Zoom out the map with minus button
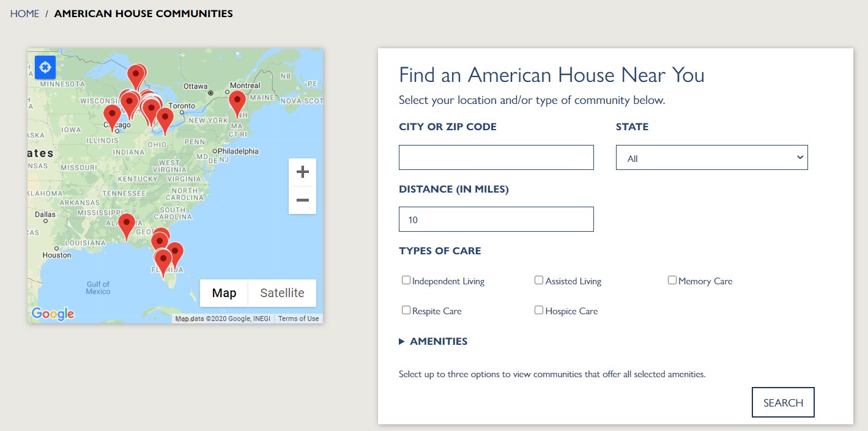Viewport: 868px width, 431px height. pos(302,201)
